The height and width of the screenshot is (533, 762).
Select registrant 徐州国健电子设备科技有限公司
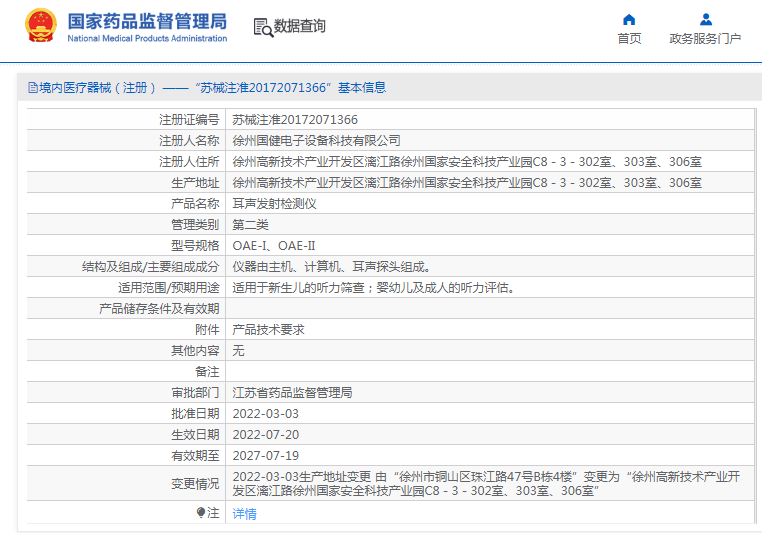[x=316, y=140]
